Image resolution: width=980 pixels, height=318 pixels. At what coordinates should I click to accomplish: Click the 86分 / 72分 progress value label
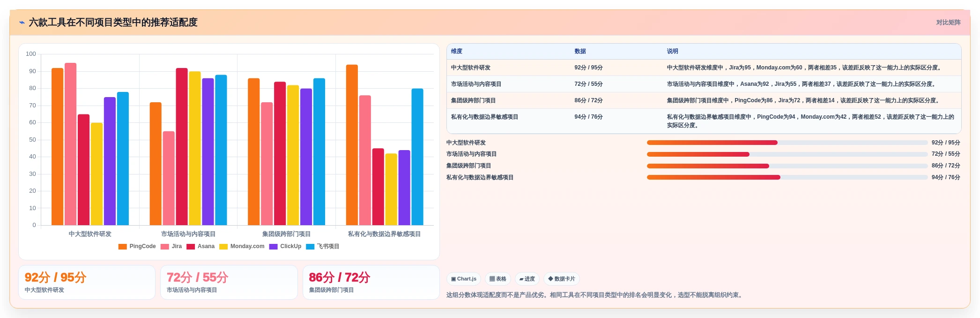pyautogui.click(x=946, y=166)
